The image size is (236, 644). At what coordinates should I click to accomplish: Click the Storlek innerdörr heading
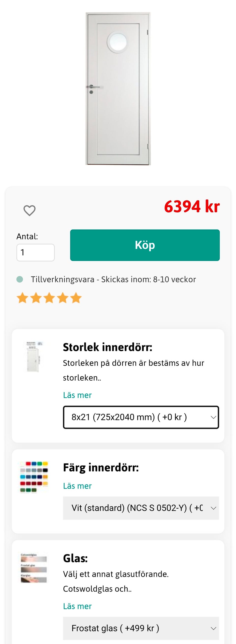pos(107,347)
